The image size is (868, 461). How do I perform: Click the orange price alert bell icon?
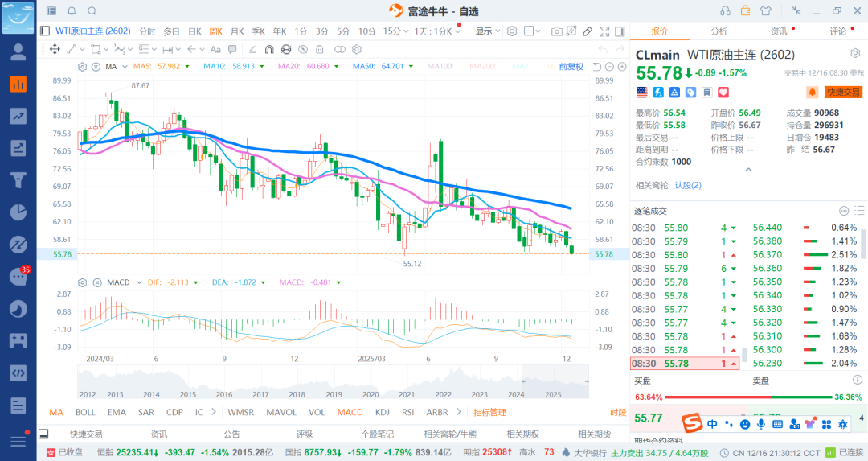tap(812, 92)
